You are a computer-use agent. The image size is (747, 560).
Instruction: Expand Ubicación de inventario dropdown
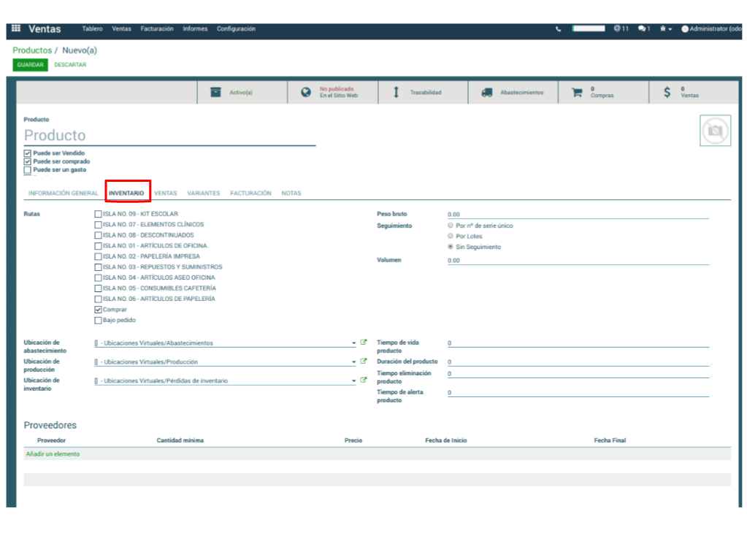[x=353, y=380]
